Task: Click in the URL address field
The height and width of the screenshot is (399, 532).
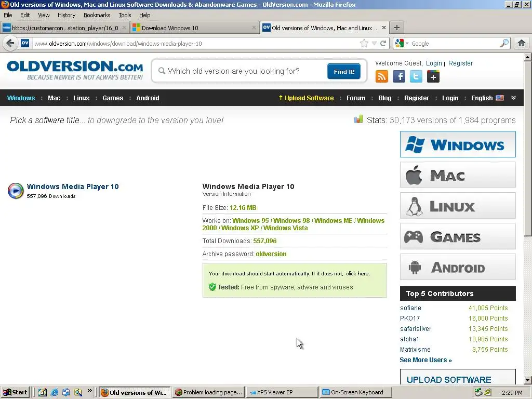Action: 195,44
